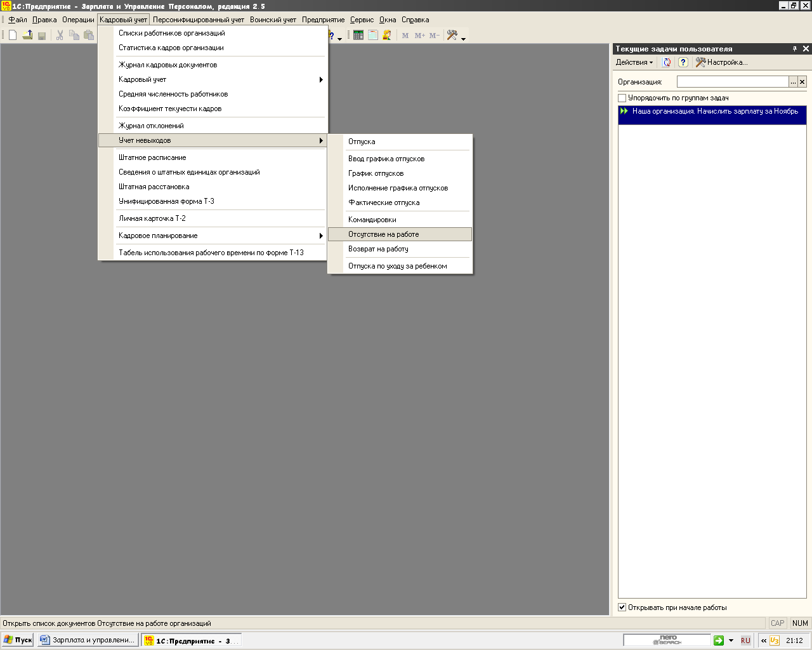Open the Персонифицированный учет menu
Viewport: 812px width, 650px height.
(x=199, y=20)
